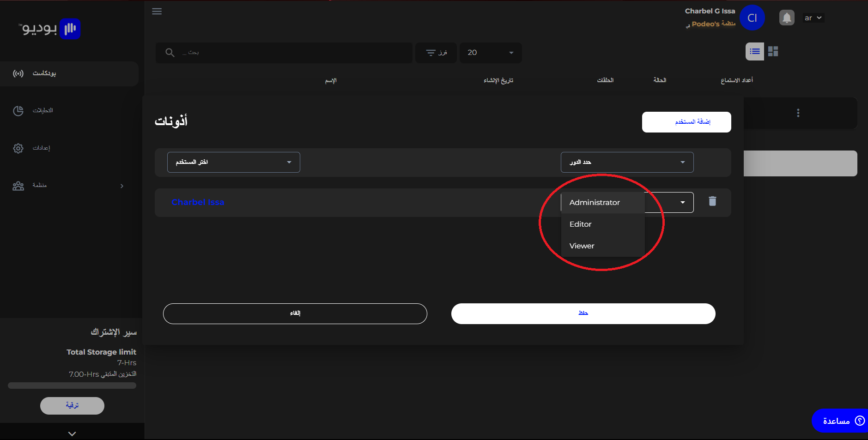Click the Charbel G Issa account name
Viewport: 868px width, 440px height.
click(x=710, y=11)
